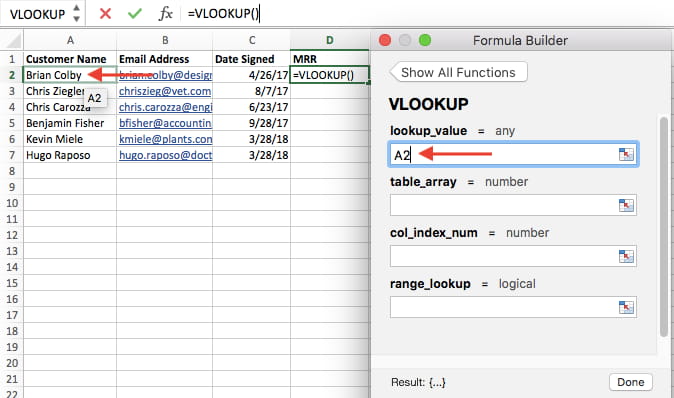Select column B header
The image size is (674, 398).
pos(165,40)
